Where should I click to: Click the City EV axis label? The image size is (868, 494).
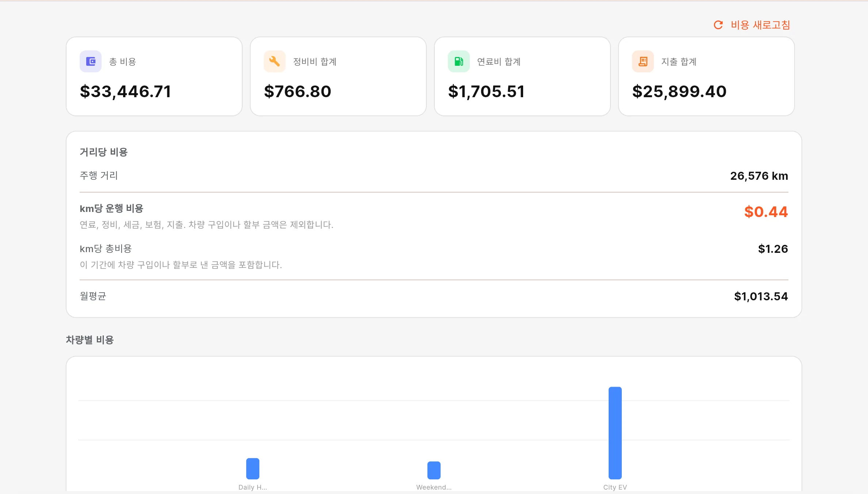click(x=615, y=487)
